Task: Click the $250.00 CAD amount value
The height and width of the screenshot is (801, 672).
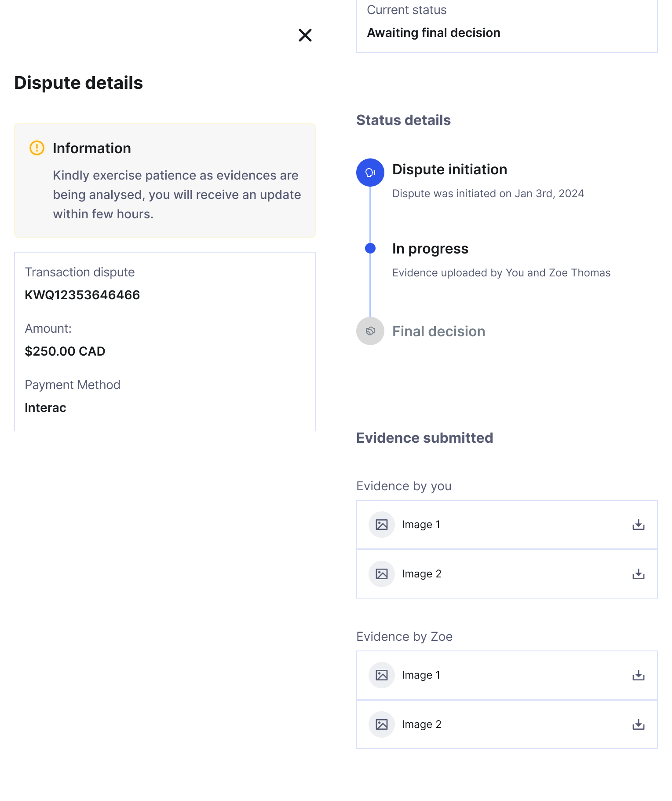Action: tap(65, 351)
